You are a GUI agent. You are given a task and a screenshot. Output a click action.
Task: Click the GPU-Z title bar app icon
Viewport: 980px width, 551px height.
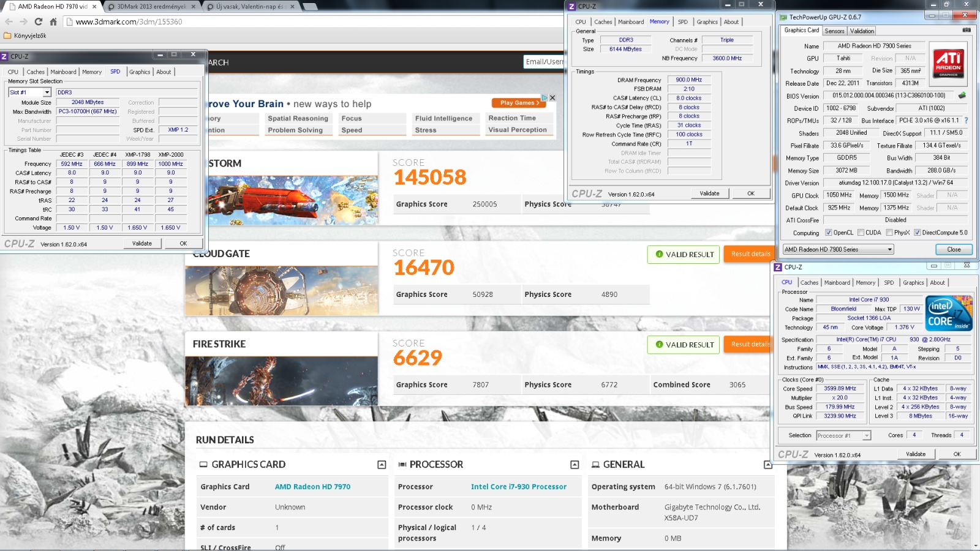tap(783, 17)
